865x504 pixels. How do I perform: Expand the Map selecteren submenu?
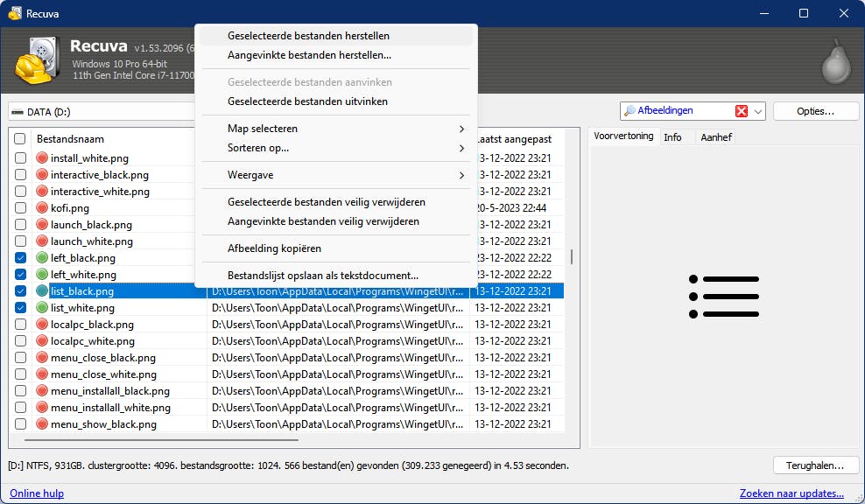click(336, 129)
